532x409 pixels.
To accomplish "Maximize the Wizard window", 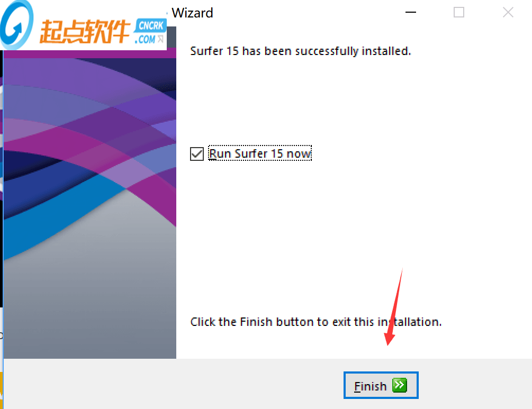I will pos(459,12).
